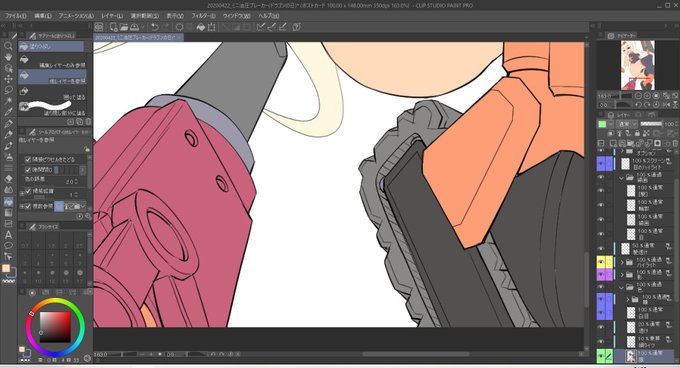Viewport: 680px width, 368px height.
Task: Hide the 50% opacity layer
Action: [601, 248]
